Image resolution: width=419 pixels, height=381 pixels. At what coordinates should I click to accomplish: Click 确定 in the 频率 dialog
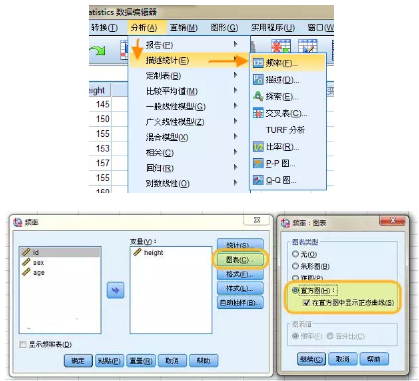(78, 361)
